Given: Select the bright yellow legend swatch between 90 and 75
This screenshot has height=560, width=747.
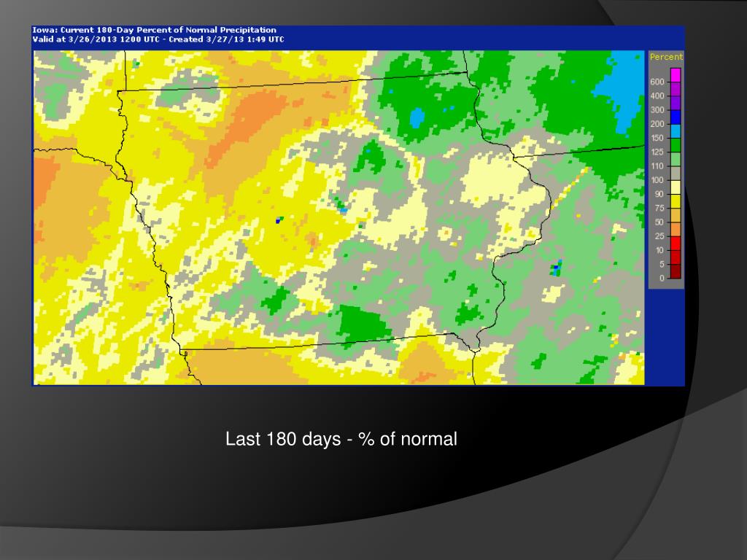Looking at the screenshot, I should coord(676,201).
